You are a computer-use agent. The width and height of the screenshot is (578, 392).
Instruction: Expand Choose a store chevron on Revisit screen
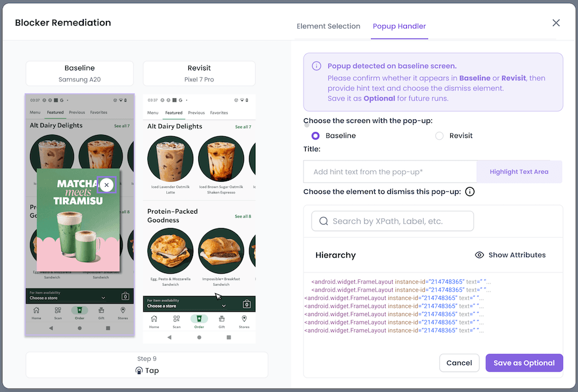coord(224,306)
